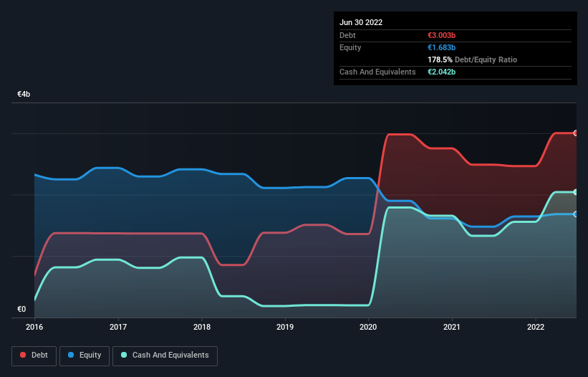
Task: Click the 2016 x-axis label
Action: (x=34, y=327)
